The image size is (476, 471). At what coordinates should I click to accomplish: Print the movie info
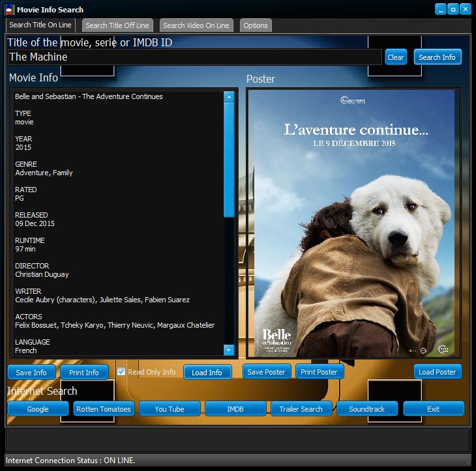84,372
